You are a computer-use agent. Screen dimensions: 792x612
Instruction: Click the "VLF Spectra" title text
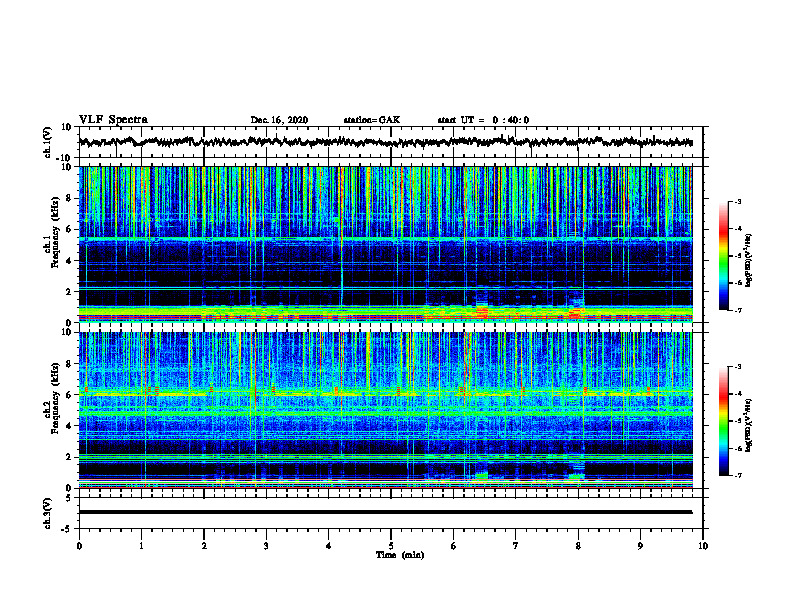point(113,120)
